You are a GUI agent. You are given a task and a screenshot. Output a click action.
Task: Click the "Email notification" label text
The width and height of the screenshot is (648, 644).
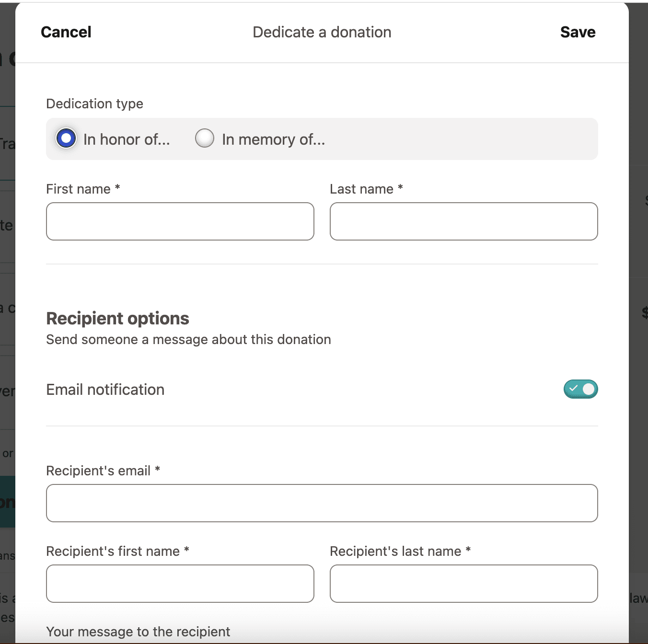[x=105, y=390]
